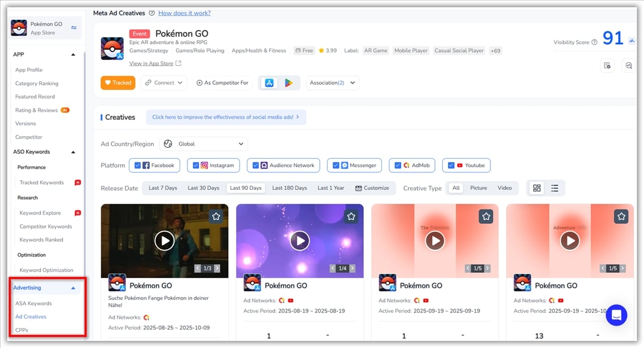The image size is (644, 348).
Task: Collapse the Advertising sidebar section
Action: 73,288
